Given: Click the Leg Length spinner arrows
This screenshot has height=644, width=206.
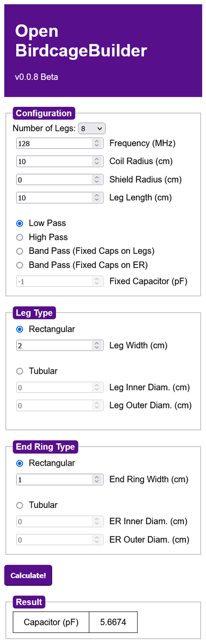Looking at the screenshot, I should (x=97, y=198).
